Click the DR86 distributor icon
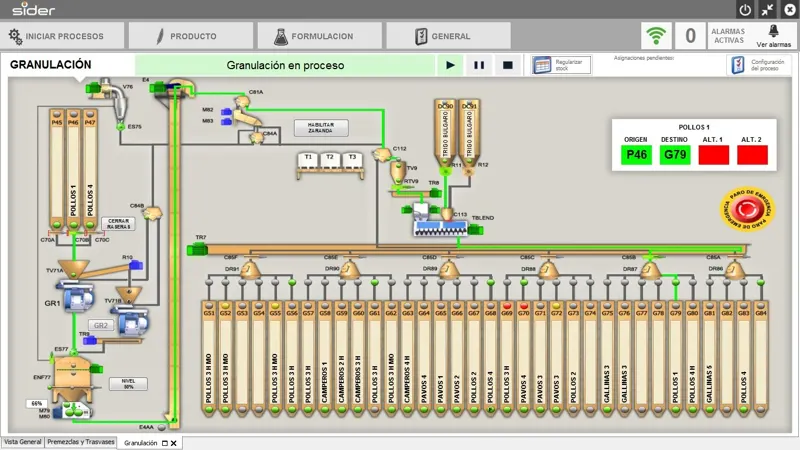 (735, 269)
